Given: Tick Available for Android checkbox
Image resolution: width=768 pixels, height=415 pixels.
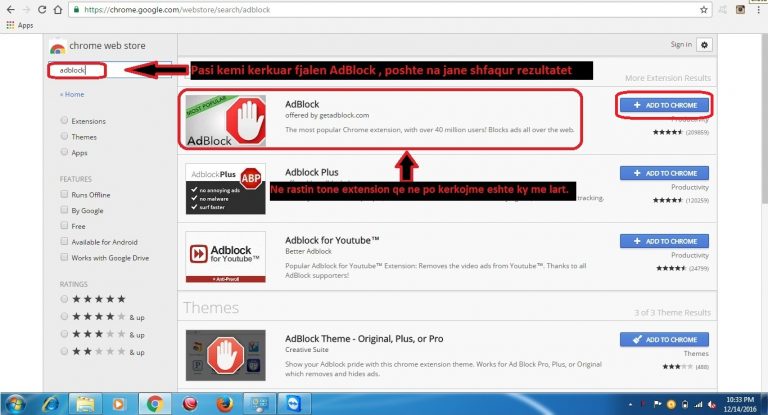Looking at the screenshot, I should [x=64, y=241].
